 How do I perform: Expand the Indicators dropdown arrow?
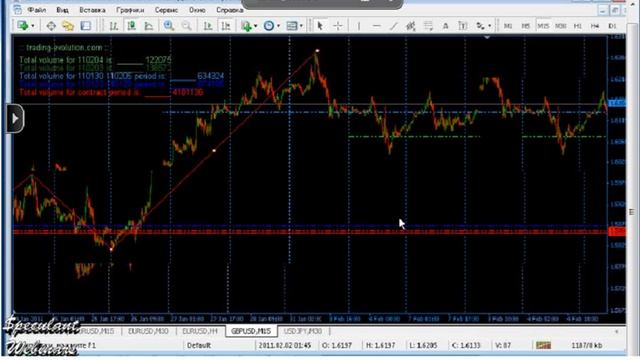tap(256, 26)
